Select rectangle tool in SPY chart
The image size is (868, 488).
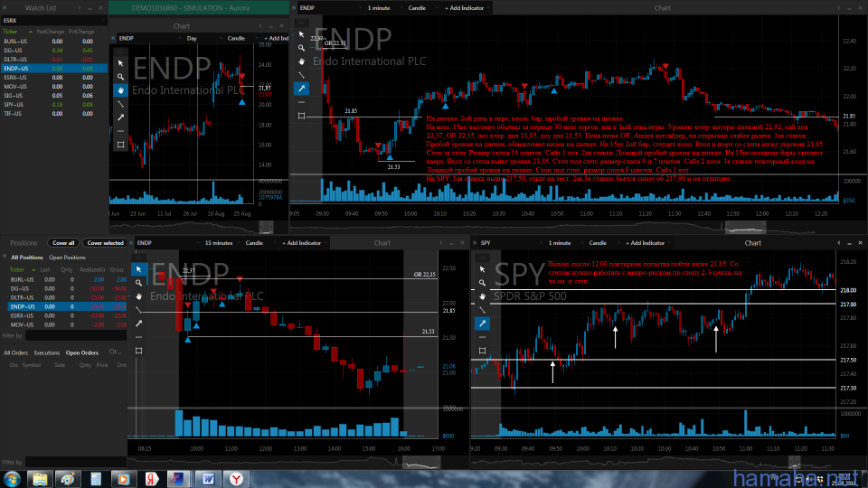(x=482, y=351)
